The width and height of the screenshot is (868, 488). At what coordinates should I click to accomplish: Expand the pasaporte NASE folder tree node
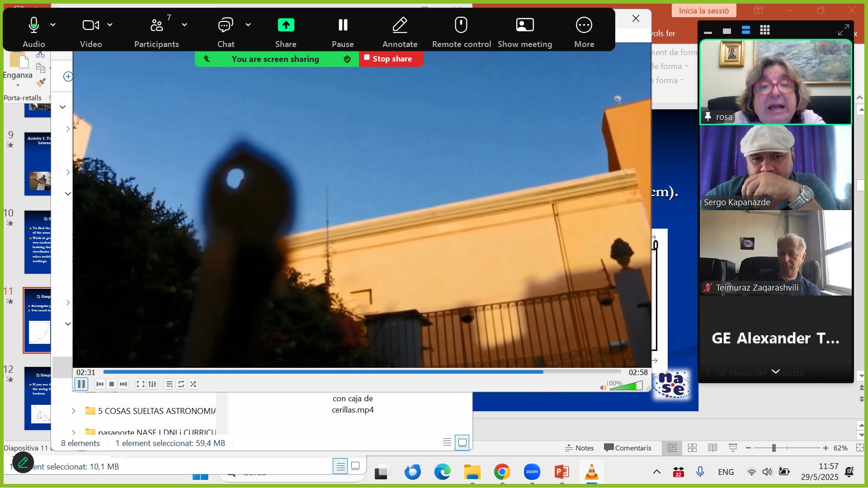point(74,432)
